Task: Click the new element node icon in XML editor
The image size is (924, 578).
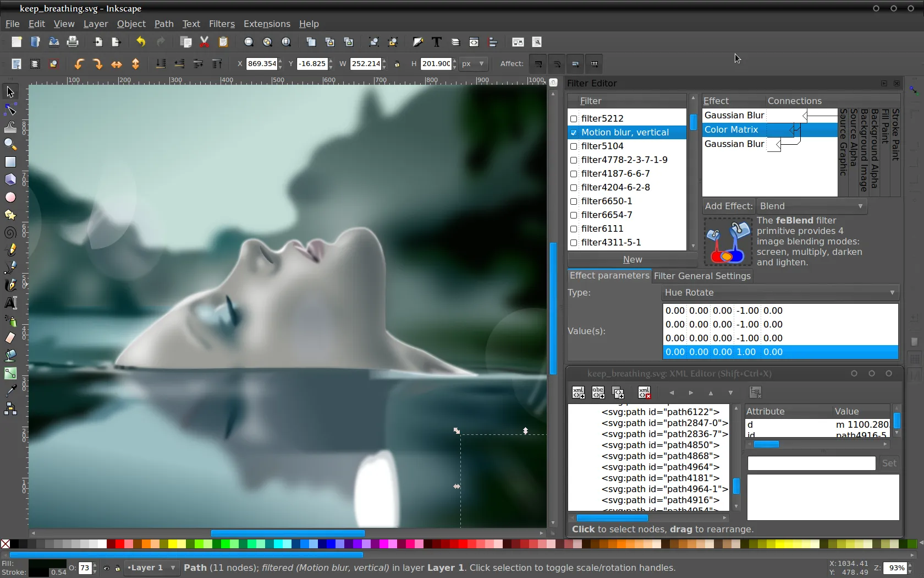Action: [578, 392]
